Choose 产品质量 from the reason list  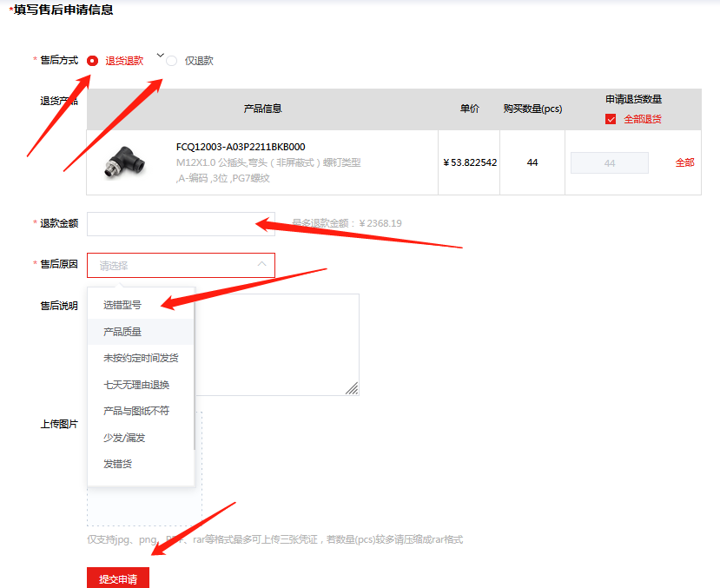(122, 332)
